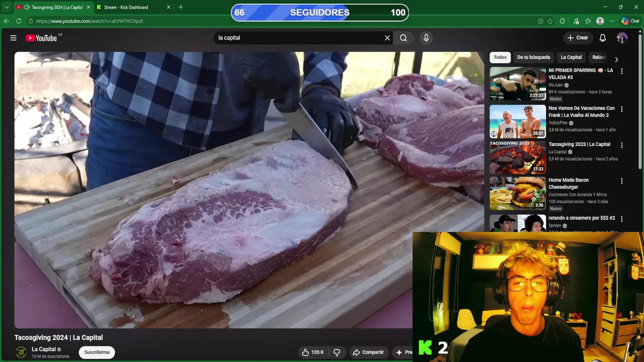Click the Suscribirme button
Viewport: 644px width, 362px height.
click(97, 352)
